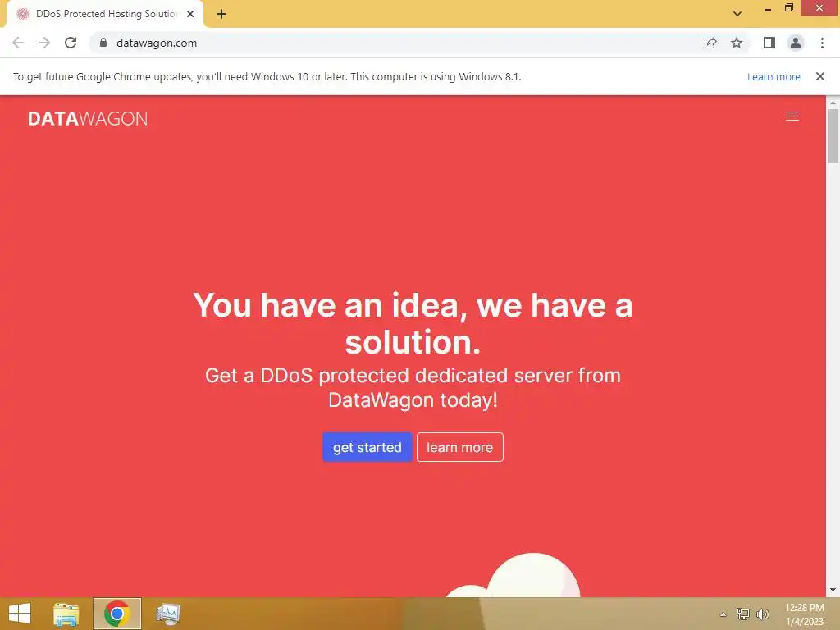The width and height of the screenshot is (840, 630).
Task: Click scrollbar up arrow
Action: tap(833, 102)
